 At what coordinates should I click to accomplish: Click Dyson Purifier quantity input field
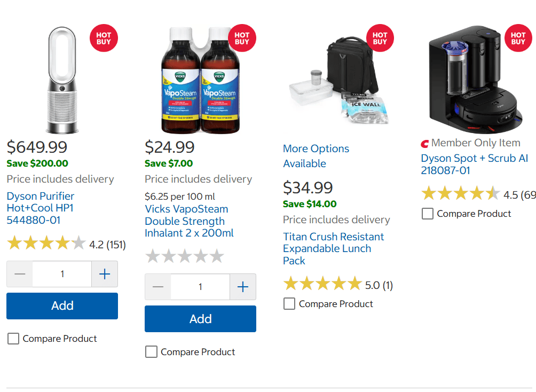pos(62,274)
